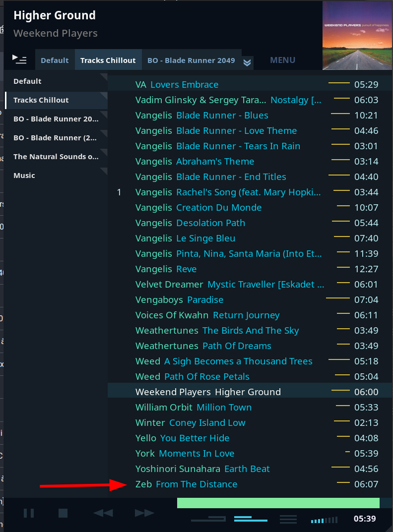
Task: Select Weathertunes The Birds And The Sky
Action: pos(250,331)
